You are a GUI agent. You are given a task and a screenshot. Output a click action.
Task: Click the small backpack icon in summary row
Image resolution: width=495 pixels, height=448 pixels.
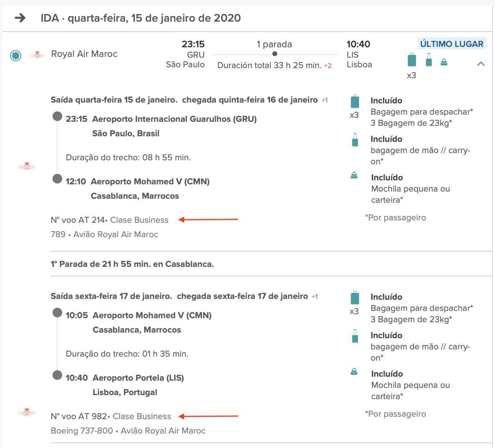(444, 62)
